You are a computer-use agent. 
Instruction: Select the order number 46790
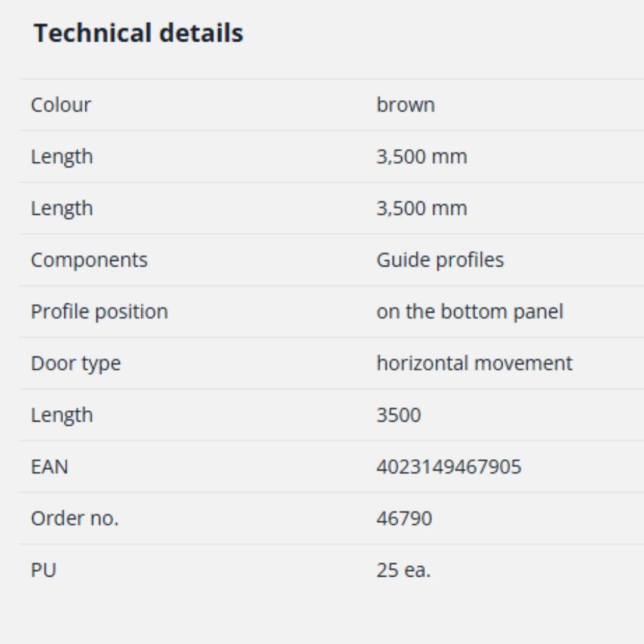404,519
